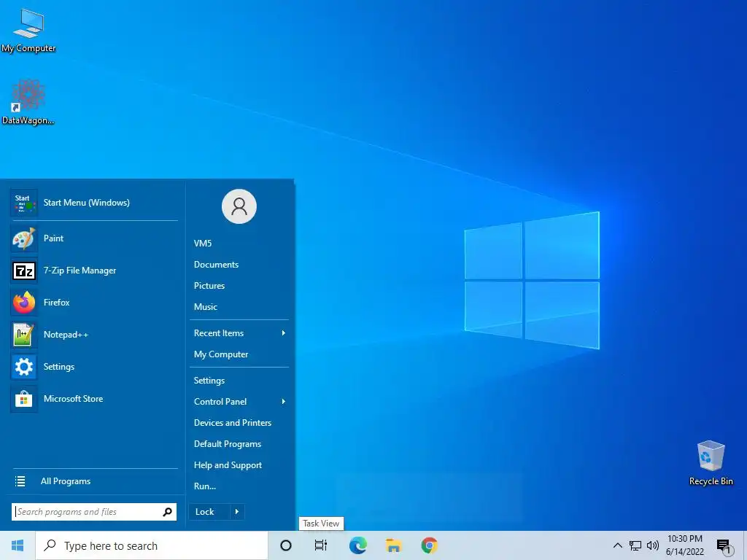Open Microsoft Edge from the taskbar

tap(357, 545)
